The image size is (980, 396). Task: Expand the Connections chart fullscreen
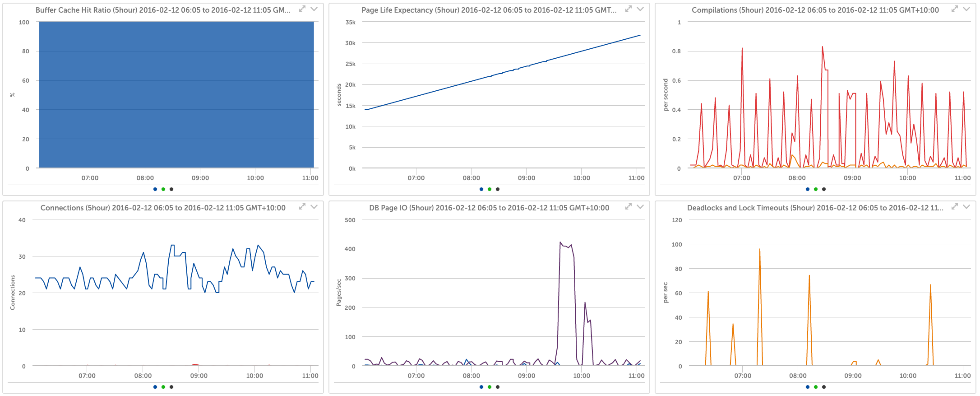(302, 207)
